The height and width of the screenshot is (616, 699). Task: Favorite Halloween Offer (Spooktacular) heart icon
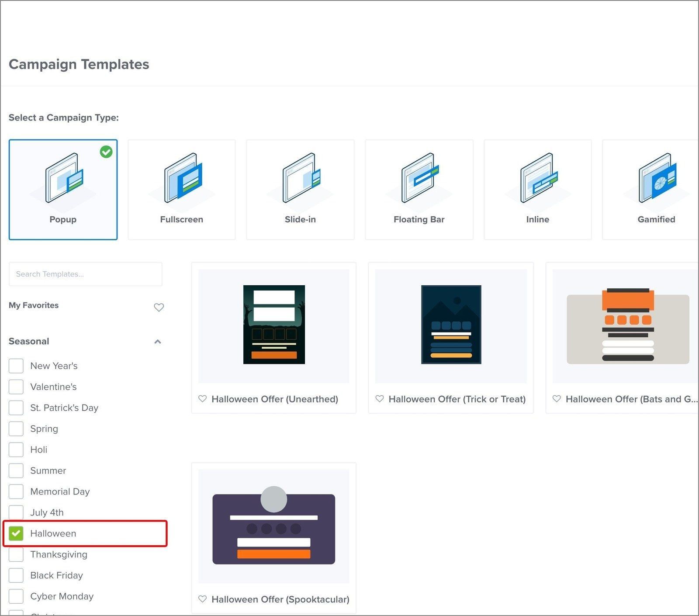coord(202,599)
